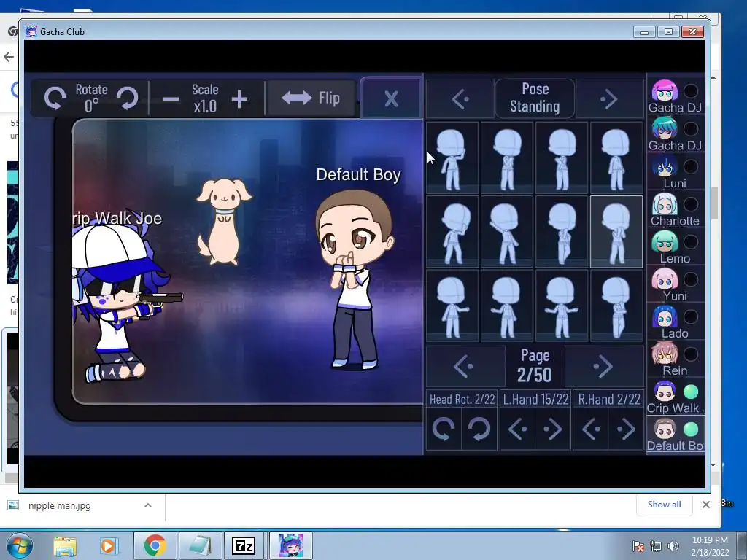The height and width of the screenshot is (560, 747).
Task: Select fourth pose in top row
Action: [616, 157]
